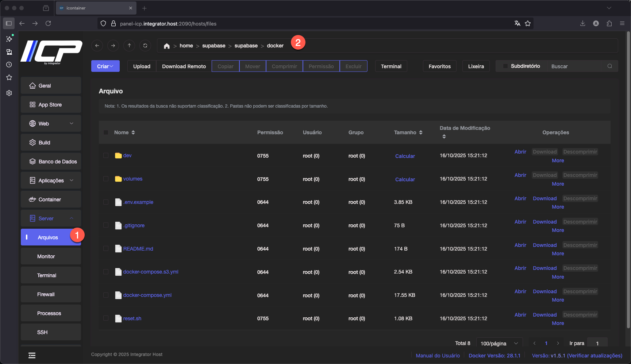Open the 100/página page size dropdown
Image resolution: width=631 pixels, height=364 pixels.
click(499, 343)
